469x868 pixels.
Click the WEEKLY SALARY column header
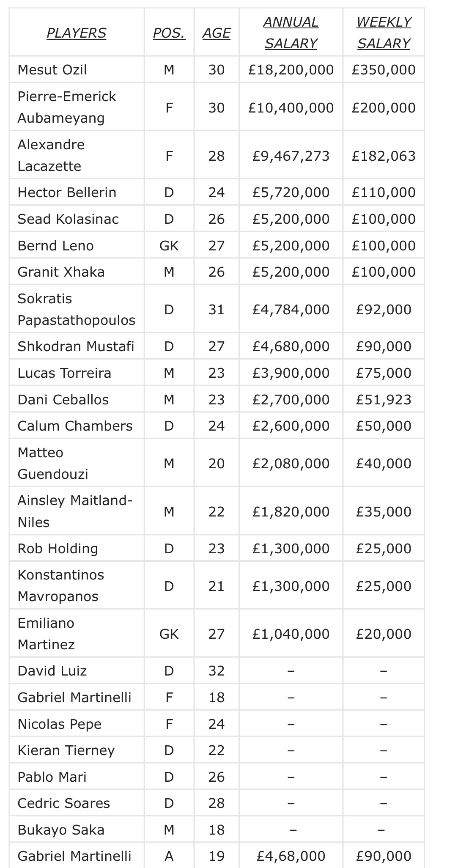pyautogui.click(x=384, y=33)
